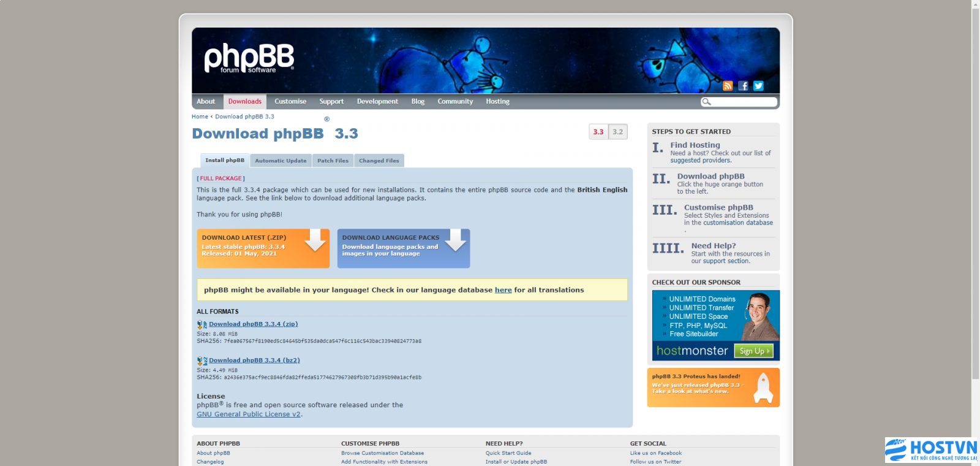Open the phpBB 3.3 Proteus has landed banner
The image size is (980, 466).
pos(714,388)
